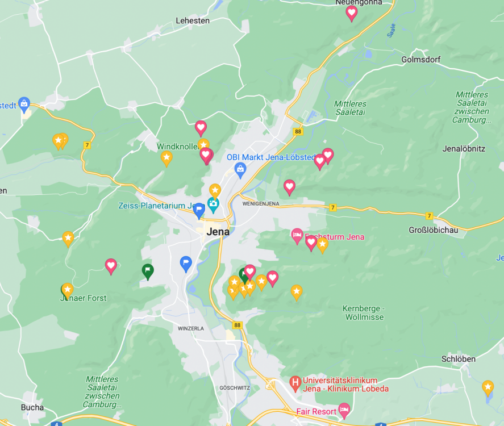
Task: Open the starred pin at Jenaer Forst
Action: click(x=68, y=290)
